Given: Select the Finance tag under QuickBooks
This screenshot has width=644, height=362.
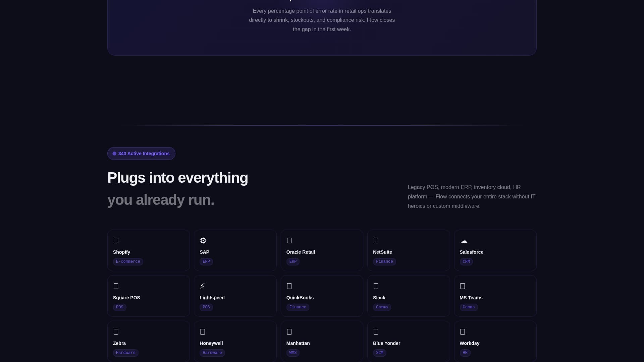Looking at the screenshot, I should coord(298,307).
